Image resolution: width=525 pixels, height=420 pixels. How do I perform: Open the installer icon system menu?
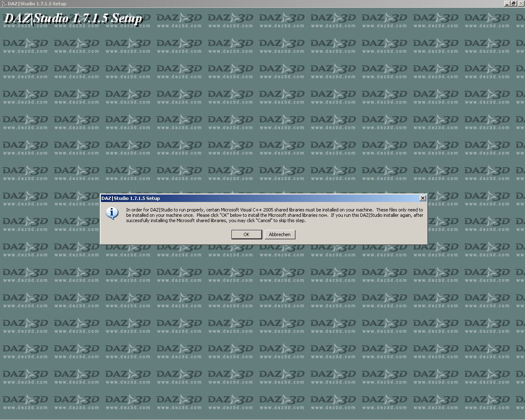tap(4, 3)
